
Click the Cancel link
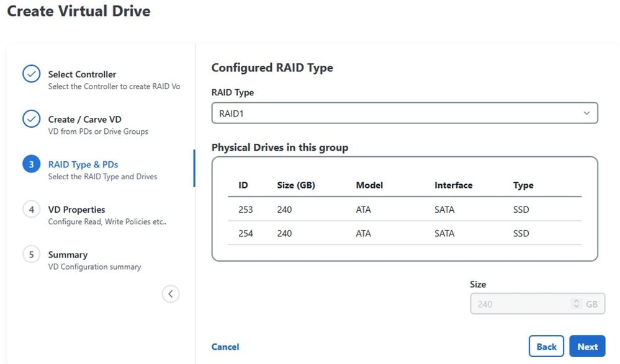[225, 347]
